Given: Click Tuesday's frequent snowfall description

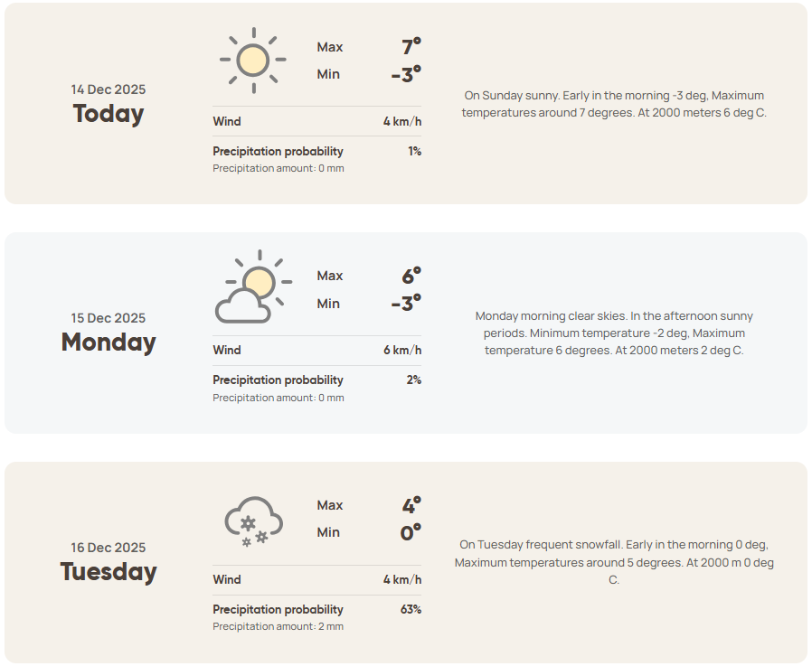Looking at the screenshot, I should point(614,562).
